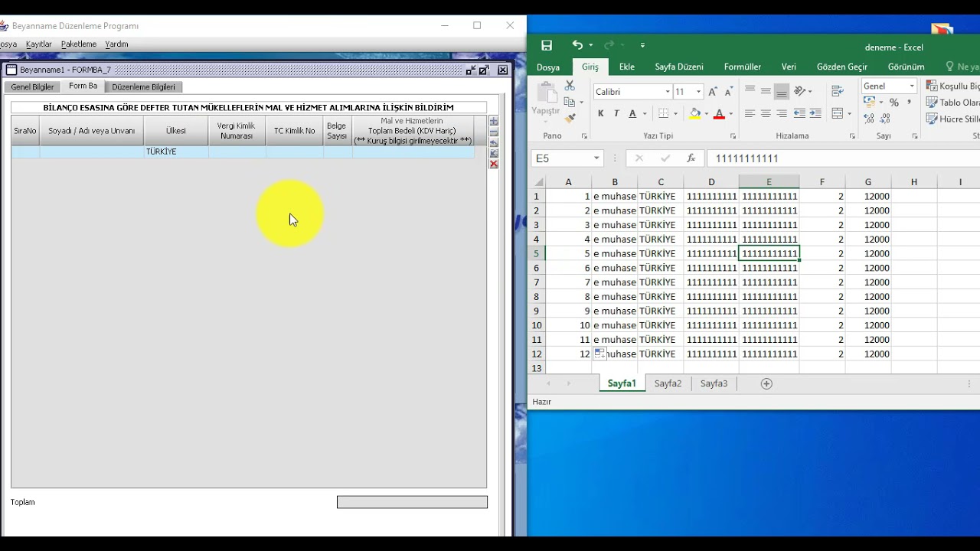Increase font size in Excel

713,92
